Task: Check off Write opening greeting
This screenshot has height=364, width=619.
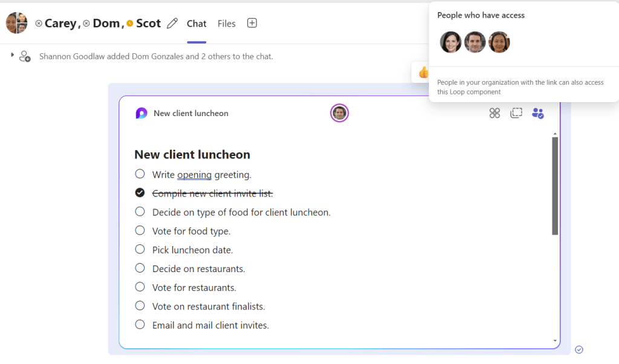Action: click(x=140, y=174)
